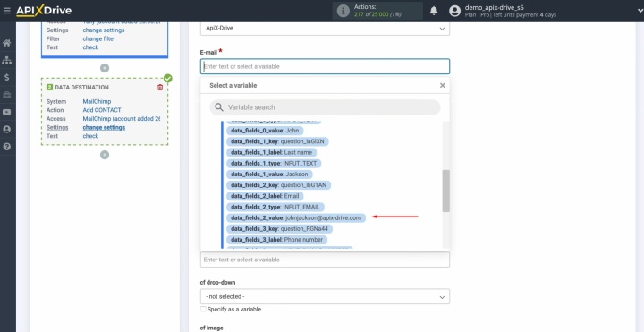Go to Home in sidebar
644x332 pixels.
[6, 43]
